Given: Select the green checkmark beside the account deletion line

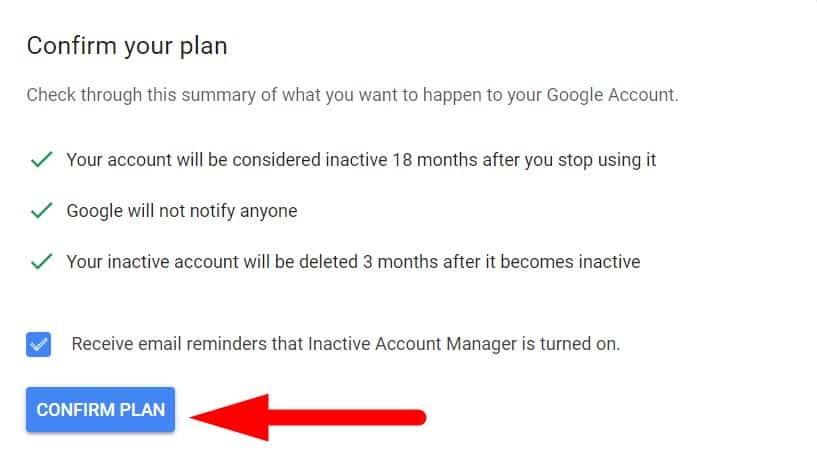Looking at the screenshot, I should pos(41,262).
